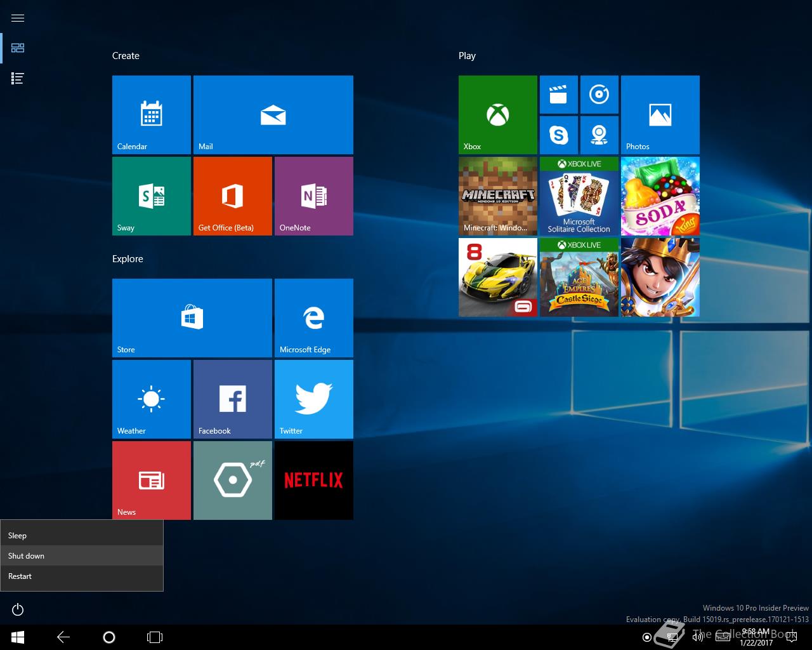Launch the Minecraft Windows 10 Edition tile
This screenshot has height=650, width=812.
(x=498, y=196)
